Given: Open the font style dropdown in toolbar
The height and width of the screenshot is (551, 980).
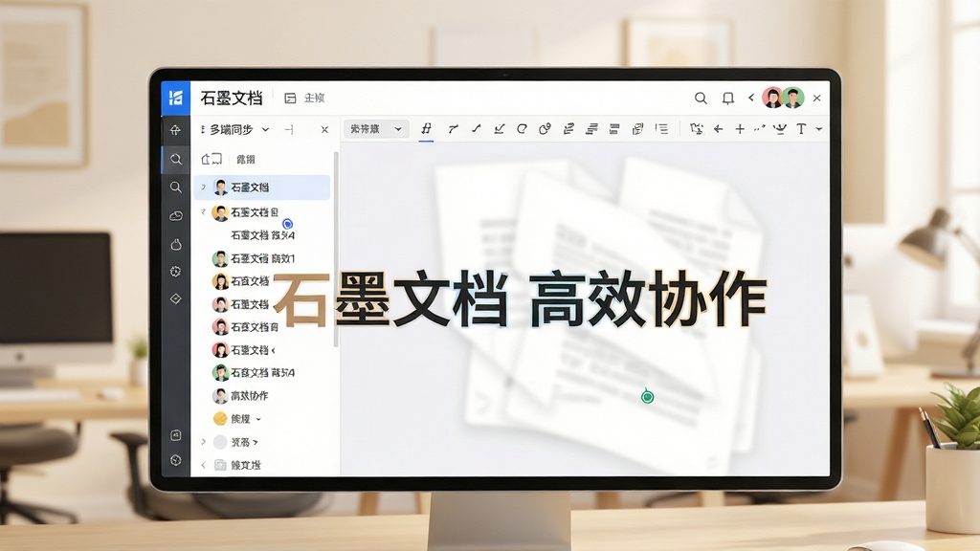Looking at the screenshot, I should pyautogui.click(x=376, y=129).
